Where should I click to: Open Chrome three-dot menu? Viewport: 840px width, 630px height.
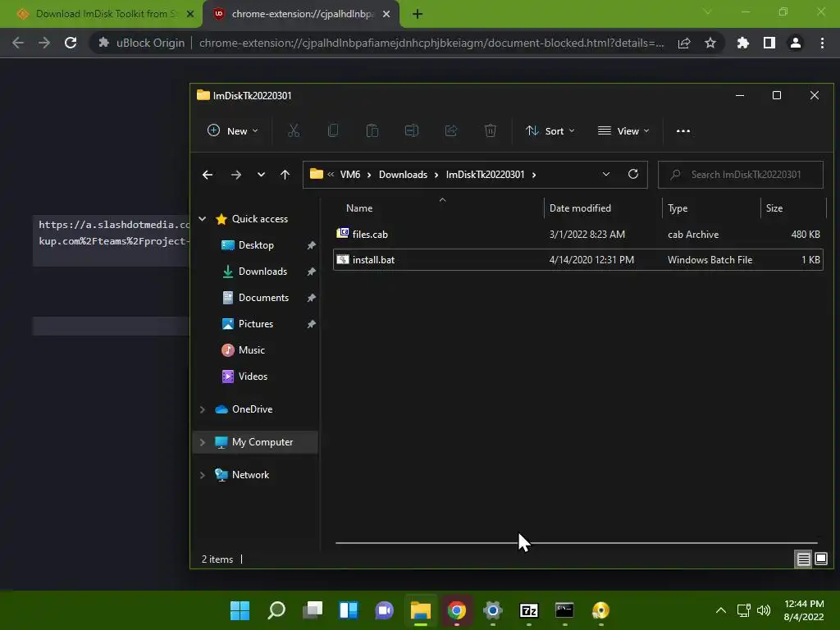(822, 43)
